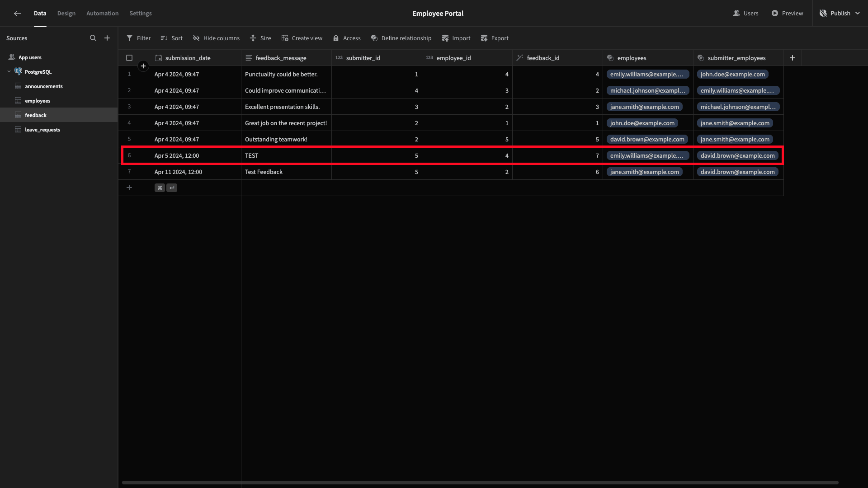
Task: Export the feedback table data
Action: (x=495, y=38)
